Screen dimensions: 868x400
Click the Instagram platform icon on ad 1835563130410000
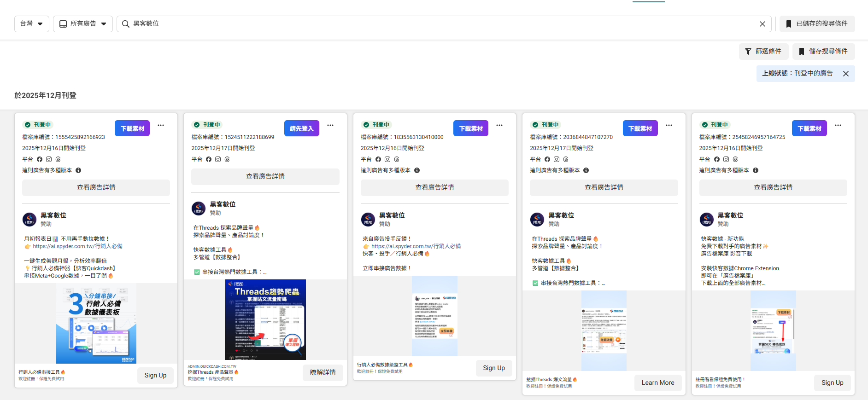tap(387, 159)
